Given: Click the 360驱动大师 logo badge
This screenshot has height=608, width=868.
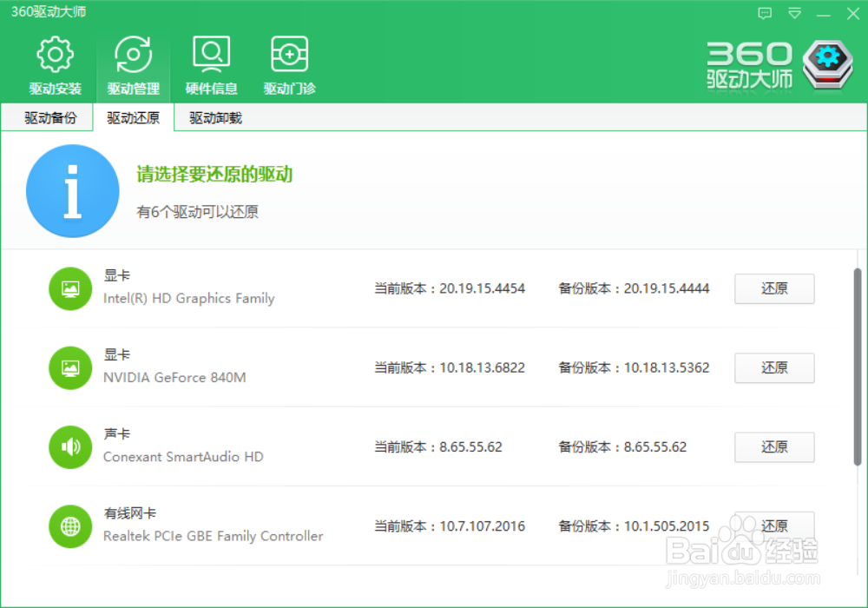Looking at the screenshot, I should [826, 63].
